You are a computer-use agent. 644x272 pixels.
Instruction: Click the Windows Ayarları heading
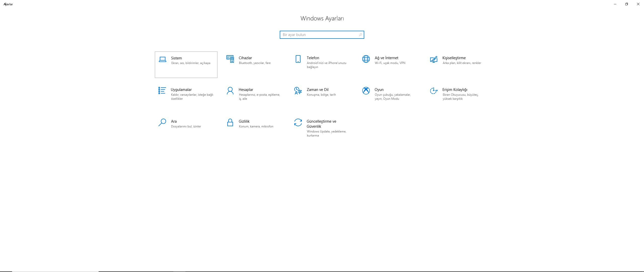[x=322, y=18]
